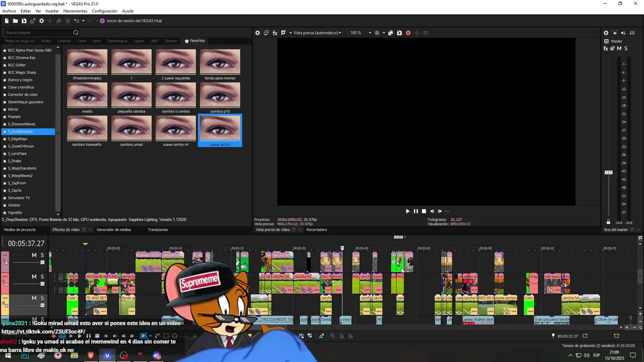The width and height of the screenshot is (644, 362).
Task: Open the Archivo menu
Action: click(x=9, y=11)
